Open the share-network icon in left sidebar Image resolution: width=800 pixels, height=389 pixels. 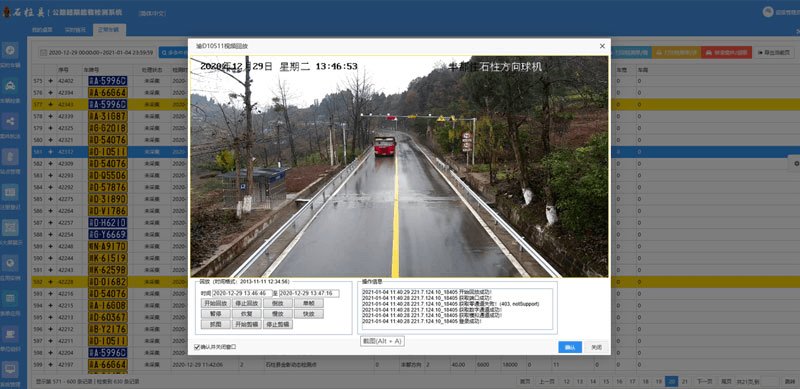tap(10, 121)
